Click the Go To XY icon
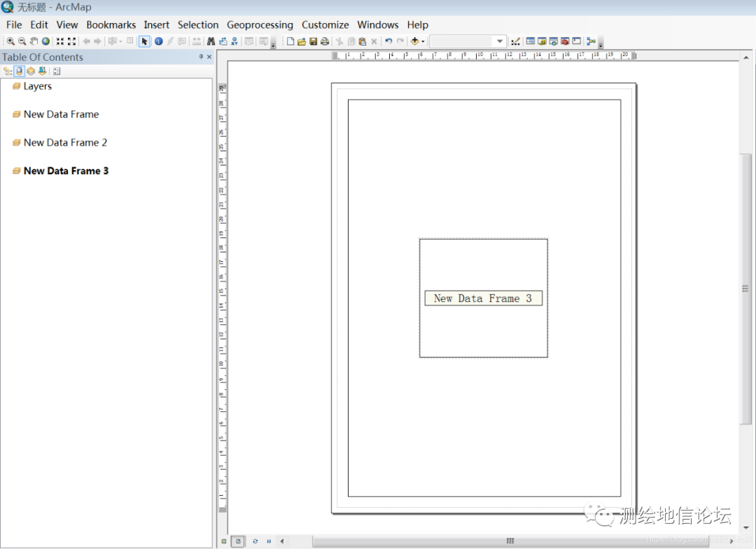 coord(234,41)
